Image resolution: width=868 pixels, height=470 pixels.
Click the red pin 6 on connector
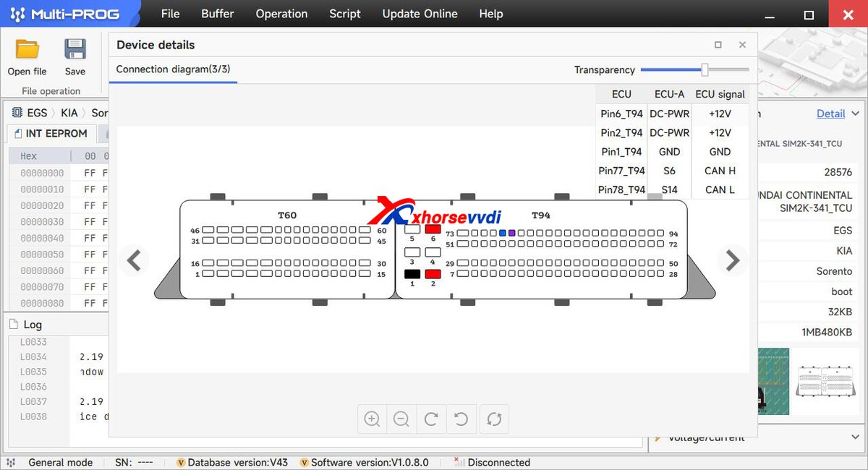tap(433, 229)
